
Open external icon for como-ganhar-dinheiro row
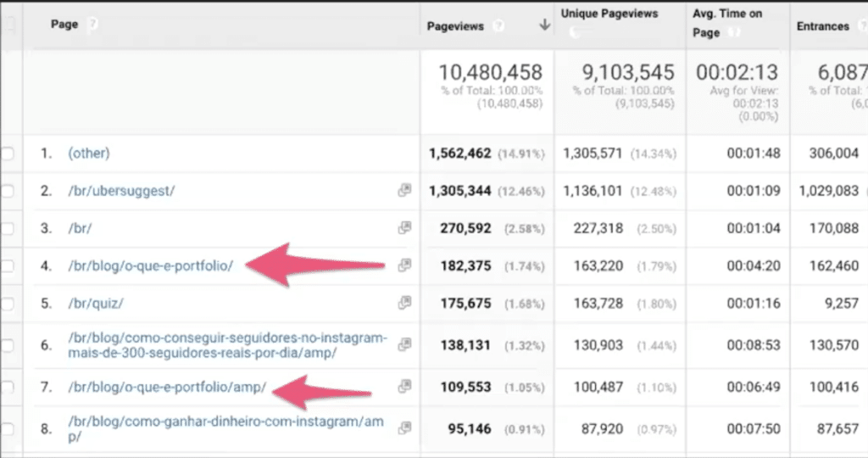(x=404, y=428)
